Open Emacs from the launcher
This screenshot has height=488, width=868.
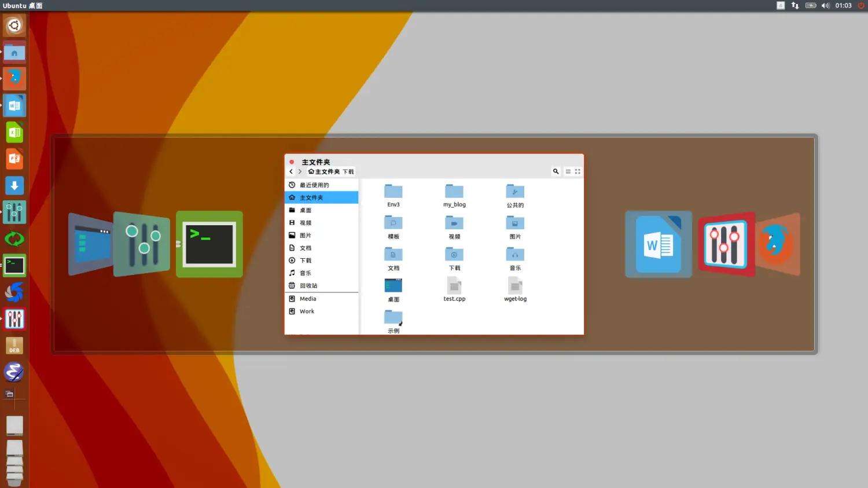[x=14, y=372]
